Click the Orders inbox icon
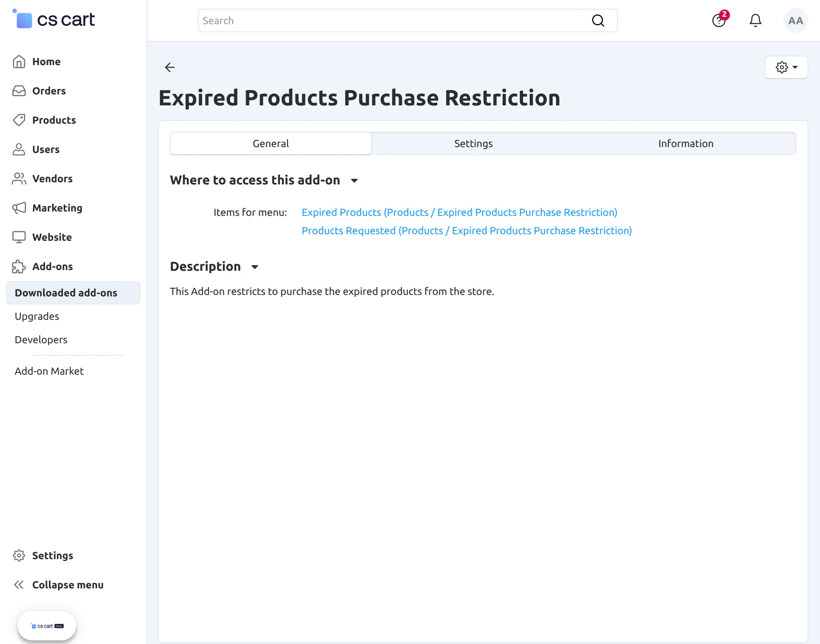 19,91
